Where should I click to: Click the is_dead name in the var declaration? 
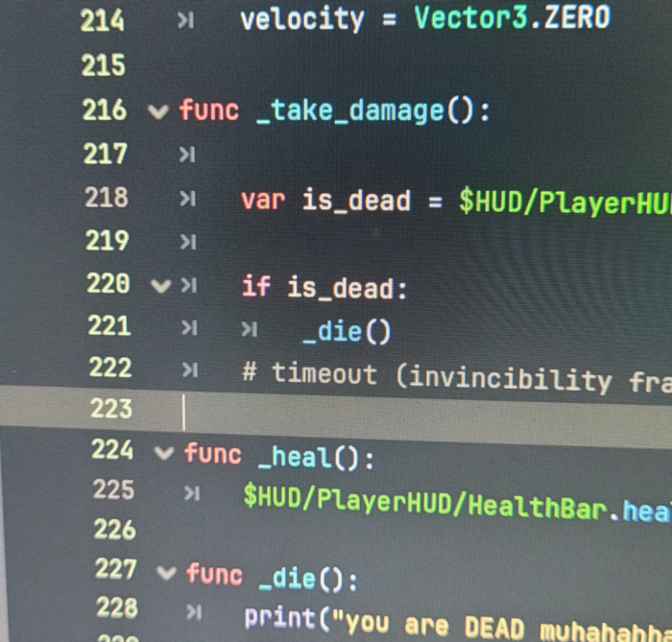click(355, 201)
